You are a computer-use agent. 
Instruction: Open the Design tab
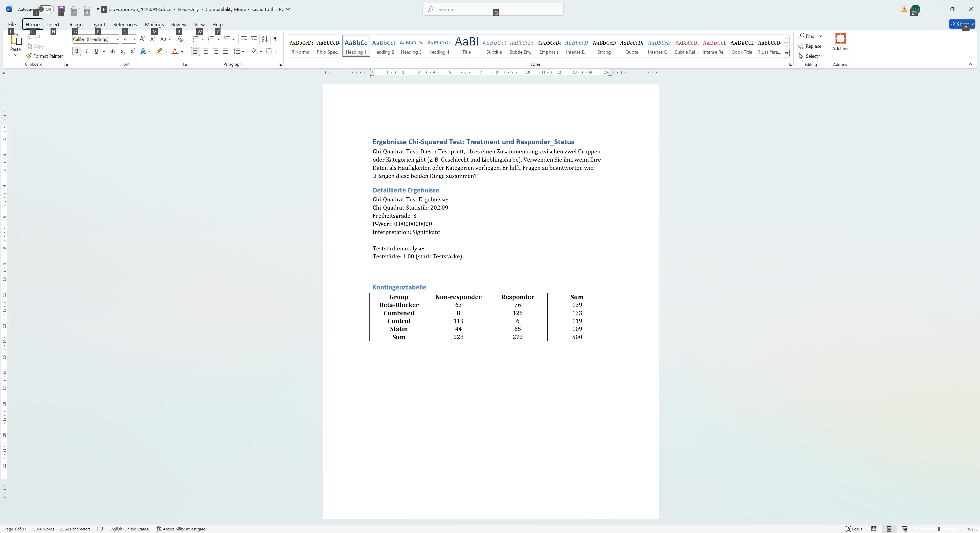tap(75, 24)
